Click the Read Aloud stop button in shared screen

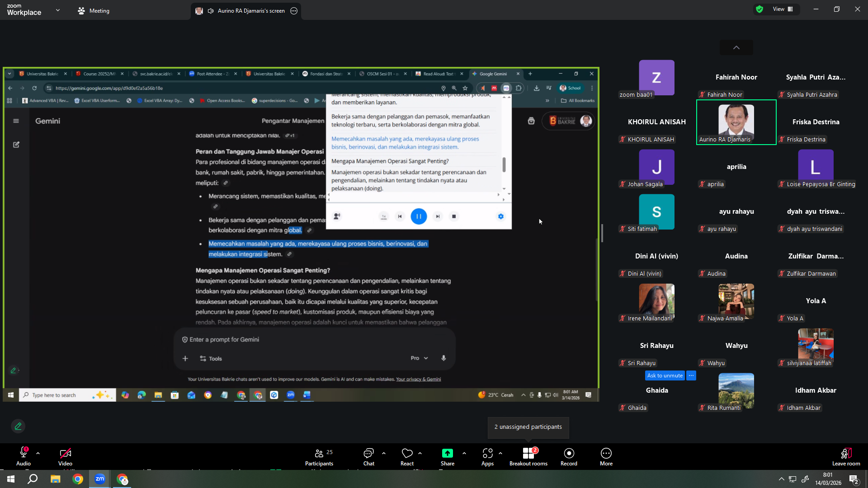point(454,216)
